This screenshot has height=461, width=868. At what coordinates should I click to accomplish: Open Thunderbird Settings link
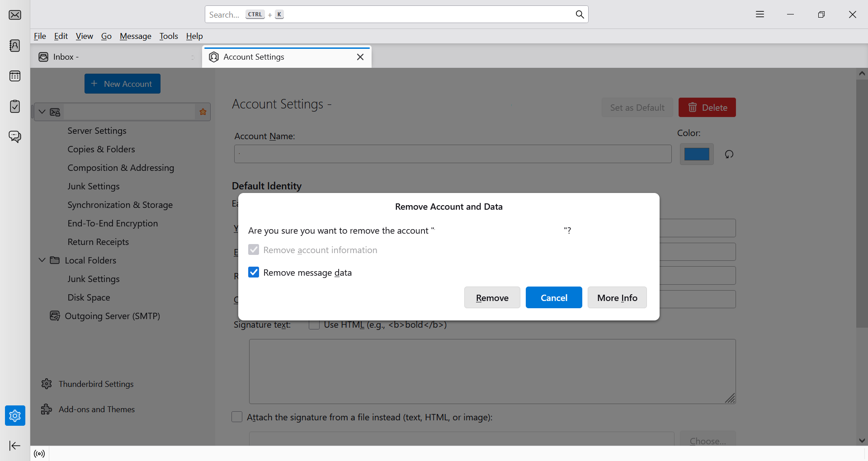coord(96,384)
